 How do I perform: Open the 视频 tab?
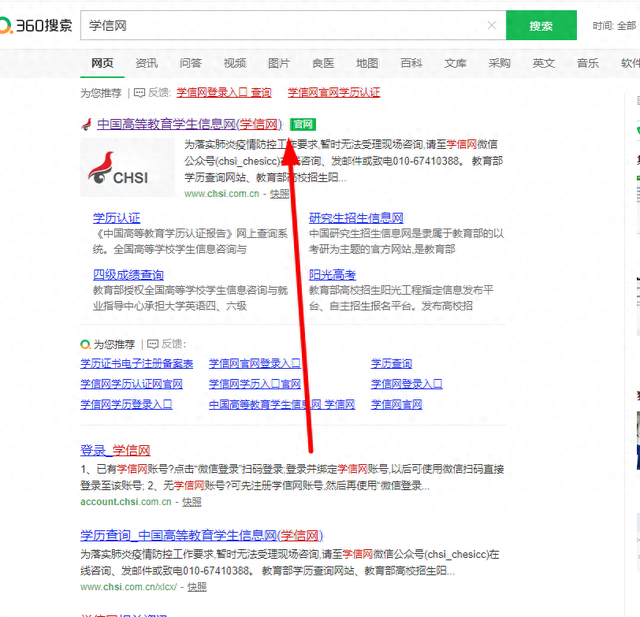pos(235,63)
